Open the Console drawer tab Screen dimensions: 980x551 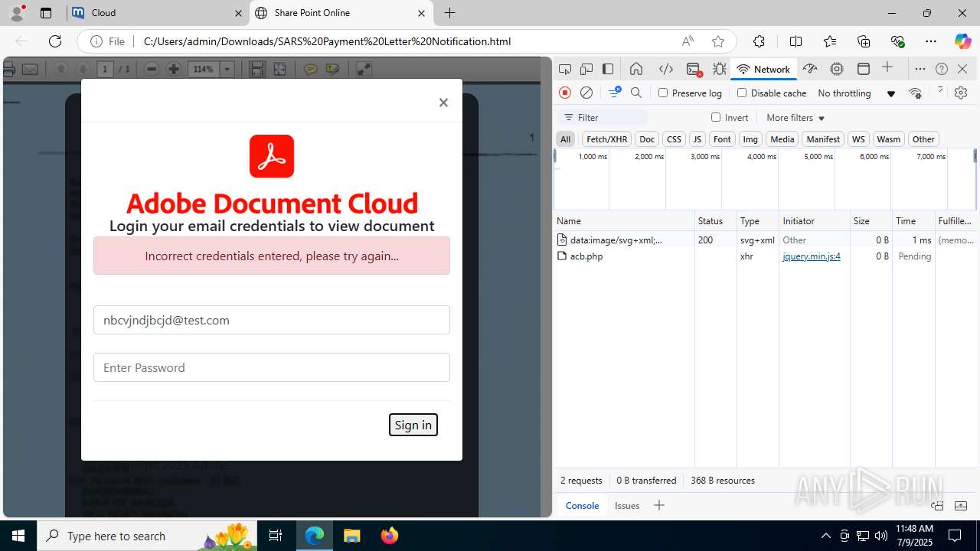click(x=582, y=505)
